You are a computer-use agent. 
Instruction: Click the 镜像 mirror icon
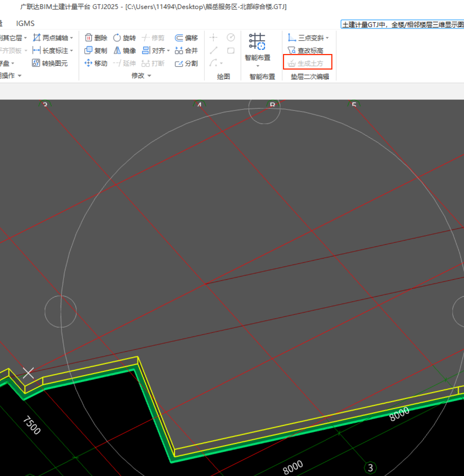tap(117, 50)
